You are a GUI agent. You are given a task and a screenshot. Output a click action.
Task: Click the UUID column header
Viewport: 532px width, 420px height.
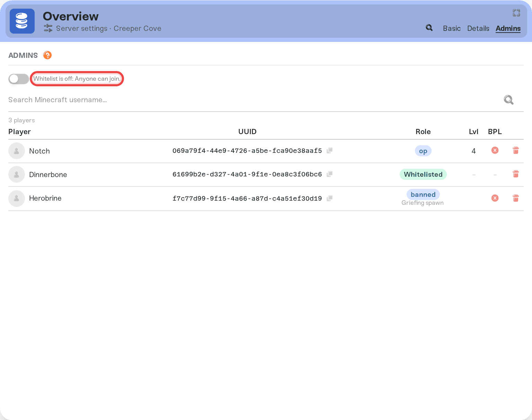[x=247, y=132]
